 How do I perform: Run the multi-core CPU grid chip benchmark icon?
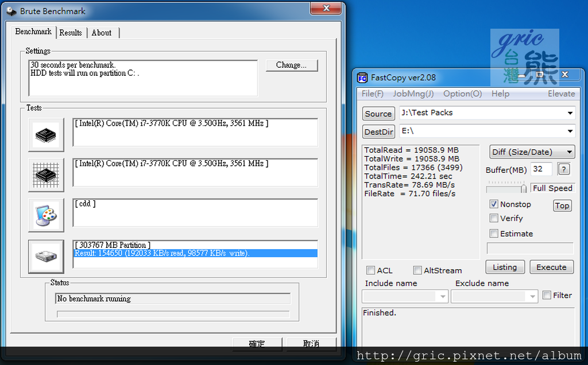tap(46, 175)
